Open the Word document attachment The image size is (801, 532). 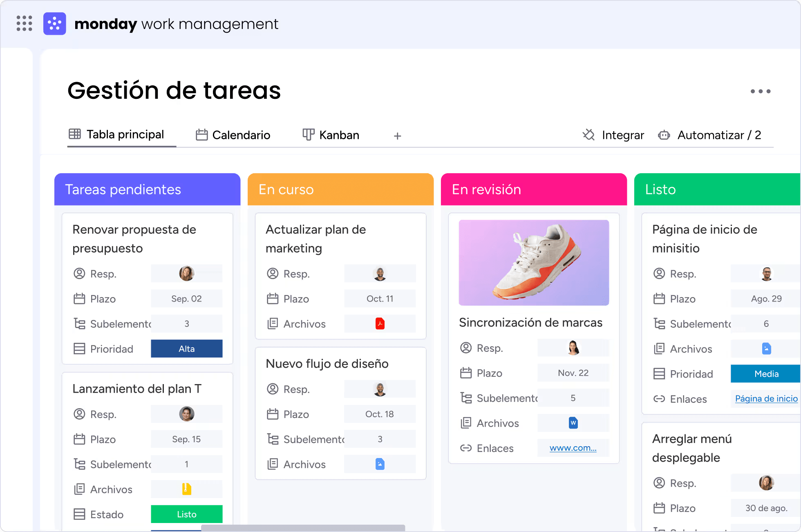[573, 423]
